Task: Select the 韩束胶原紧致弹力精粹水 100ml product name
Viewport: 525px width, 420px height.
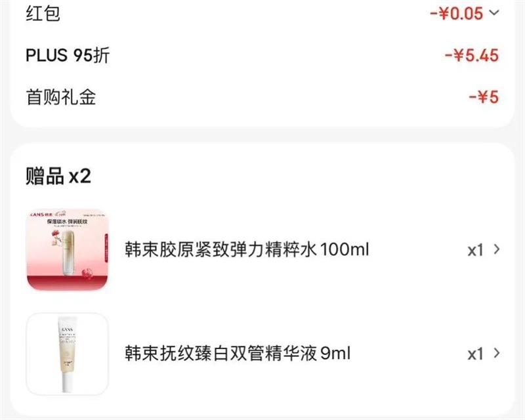Action: coord(247,249)
